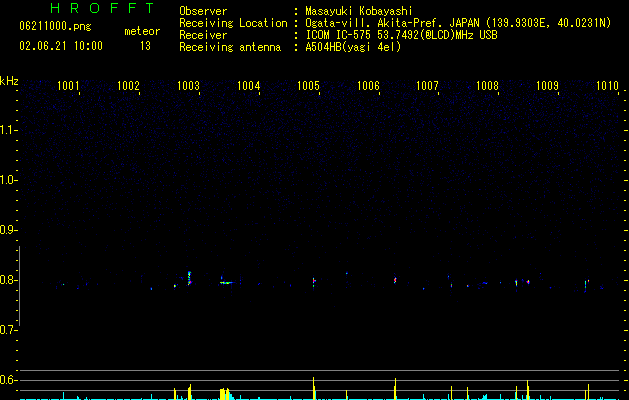The height and width of the screenshot is (400, 629).
Task: Click time axis tick 1005
Action: click(x=308, y=86)
